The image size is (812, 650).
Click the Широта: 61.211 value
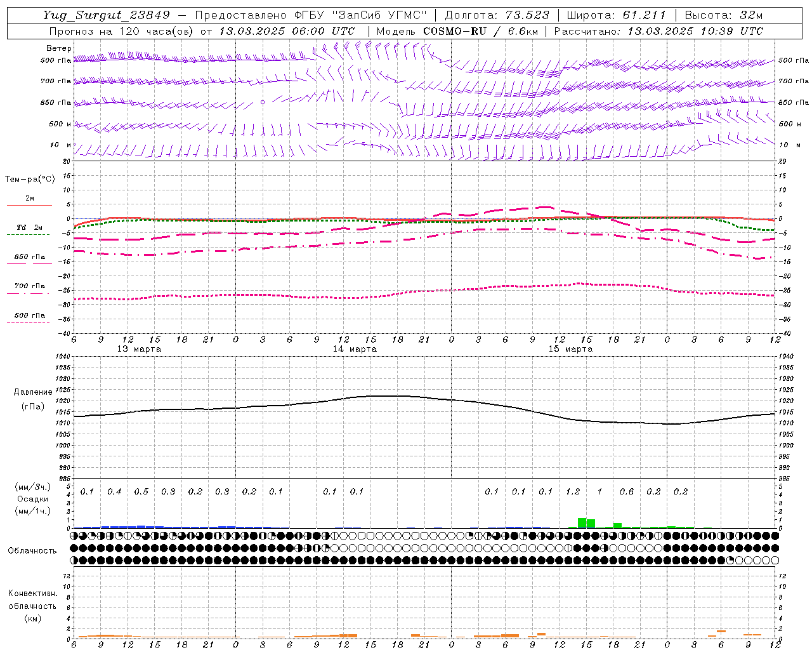pos(616,15)
